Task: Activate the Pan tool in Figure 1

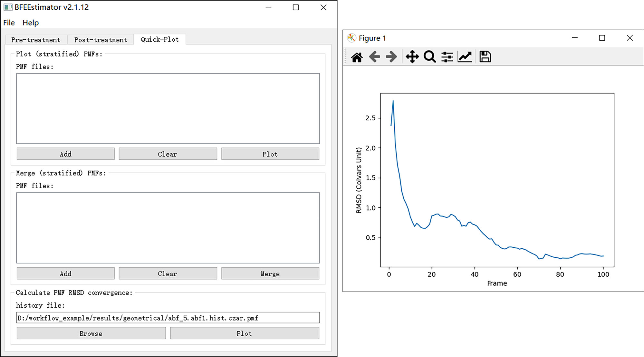Action: (x=412, y=57)
